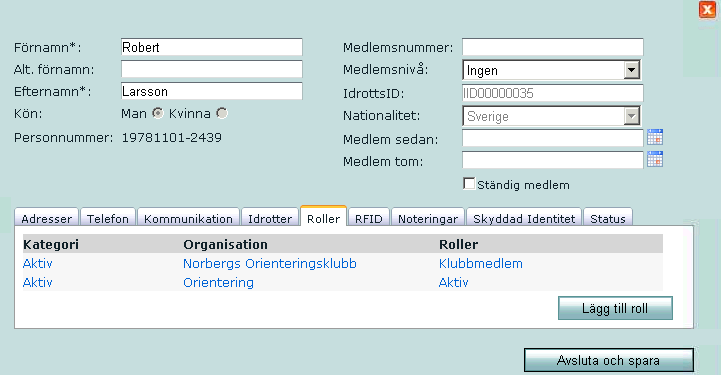Click Aktiv role link in Orientering row
This screenshot has height=375, width=721.
[x=453, y=282]
